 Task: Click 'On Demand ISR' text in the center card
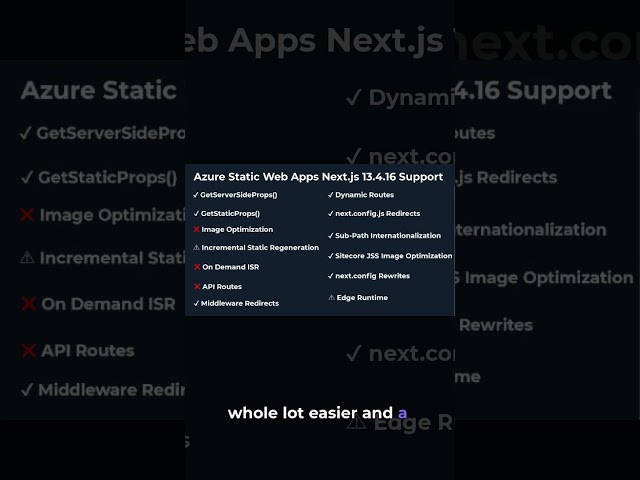[231, 267]
